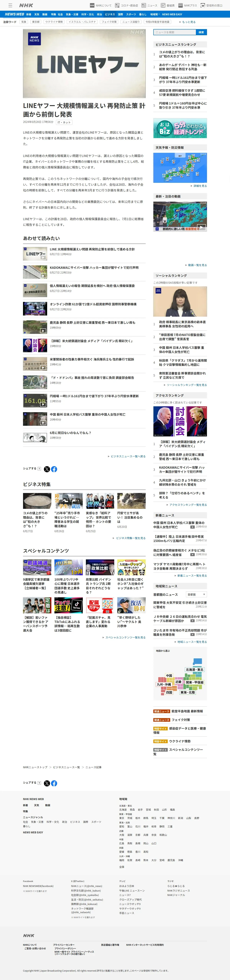230x980 pixels.
Task: Click the フェイク対策 keyword tag
Action: pos(109,22)
